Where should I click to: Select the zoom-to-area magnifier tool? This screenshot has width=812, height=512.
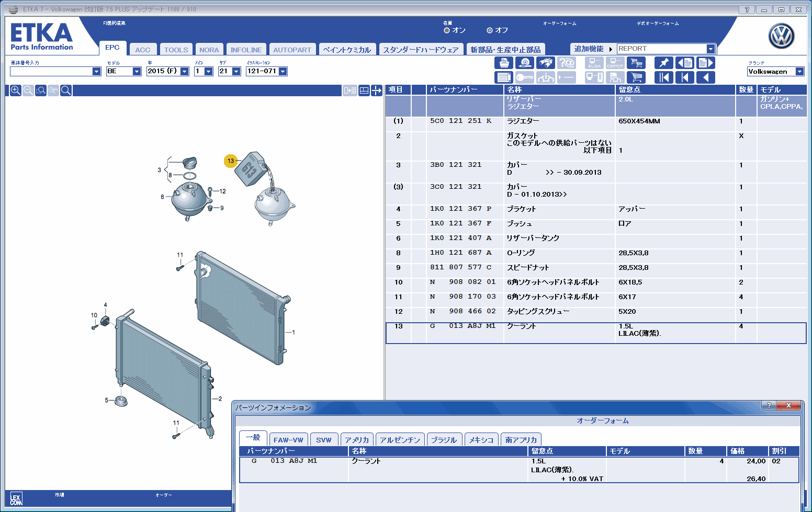(x=41, y=90)
